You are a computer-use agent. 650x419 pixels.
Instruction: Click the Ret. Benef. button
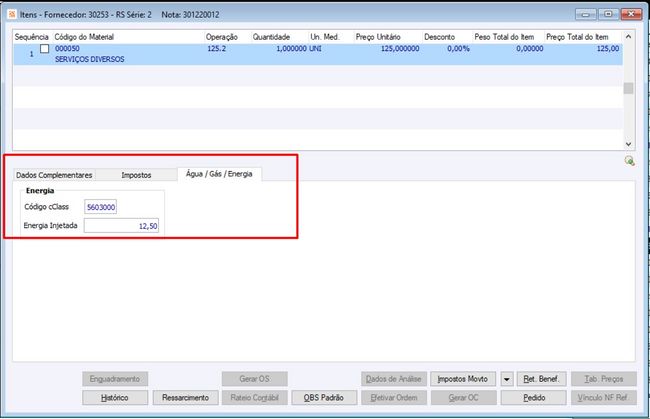[x=541, y=379]
